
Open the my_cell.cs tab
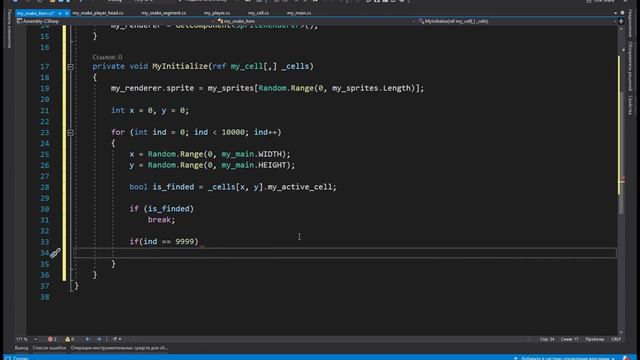click(x=258, y=13)
